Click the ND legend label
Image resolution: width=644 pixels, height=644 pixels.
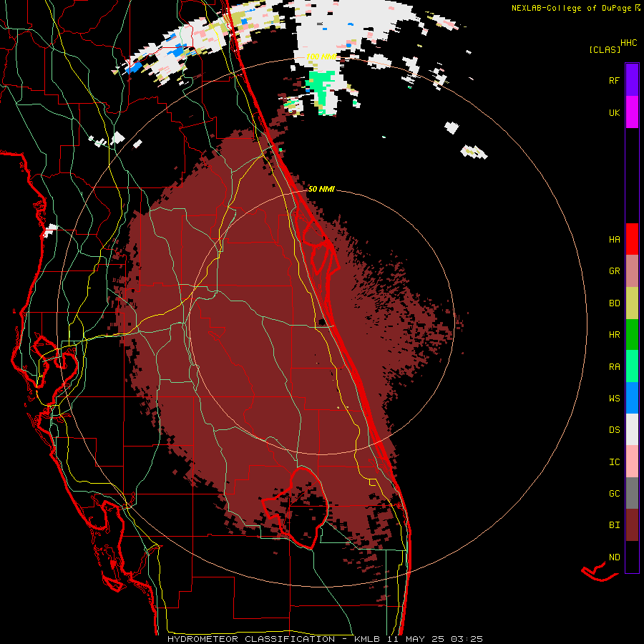click(614, 557)
